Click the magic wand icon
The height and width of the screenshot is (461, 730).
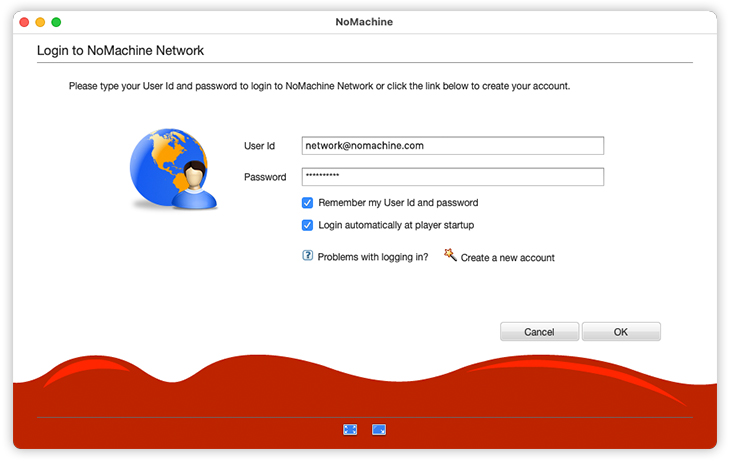pos(450,256)
